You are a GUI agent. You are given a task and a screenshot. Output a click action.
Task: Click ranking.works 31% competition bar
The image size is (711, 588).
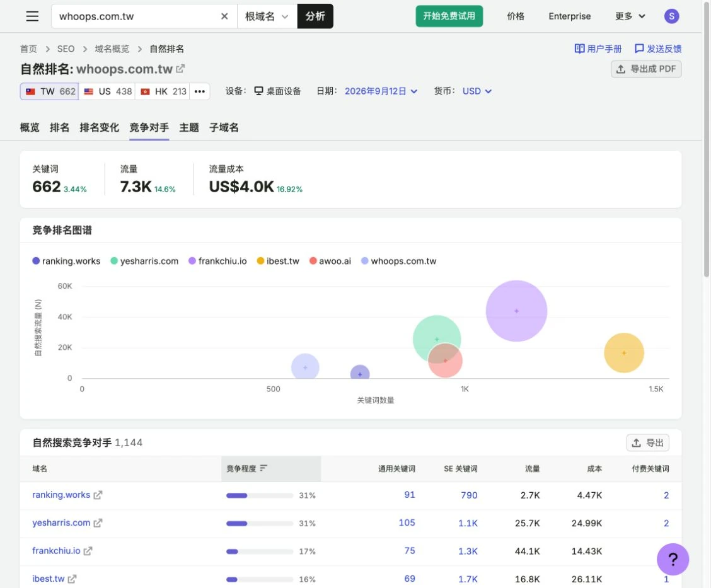pyautogui.click(x=260, y=495)
